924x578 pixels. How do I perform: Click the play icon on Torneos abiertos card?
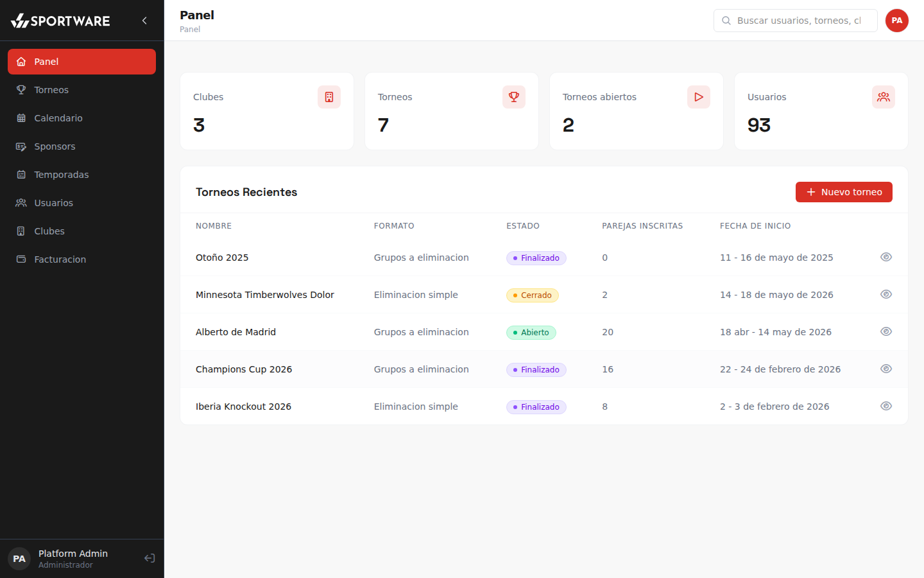point(699,97)
